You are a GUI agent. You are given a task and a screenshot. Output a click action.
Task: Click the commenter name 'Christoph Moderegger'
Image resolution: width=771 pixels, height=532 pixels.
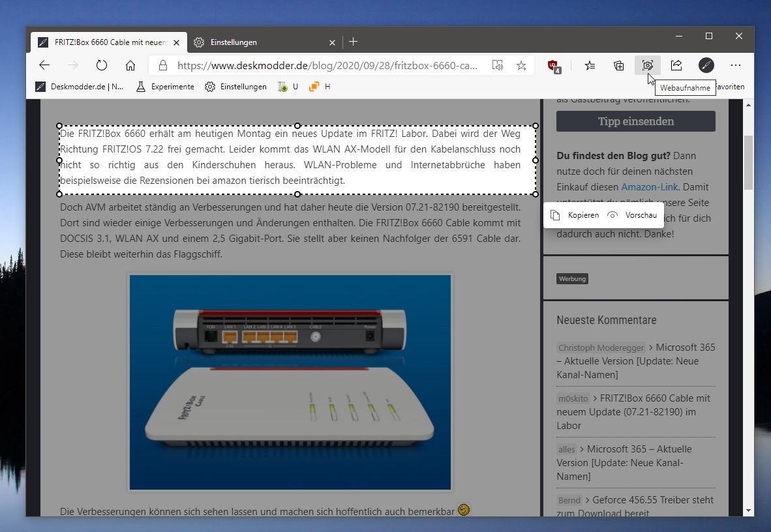pyautogui.click(x=601, y=347)
